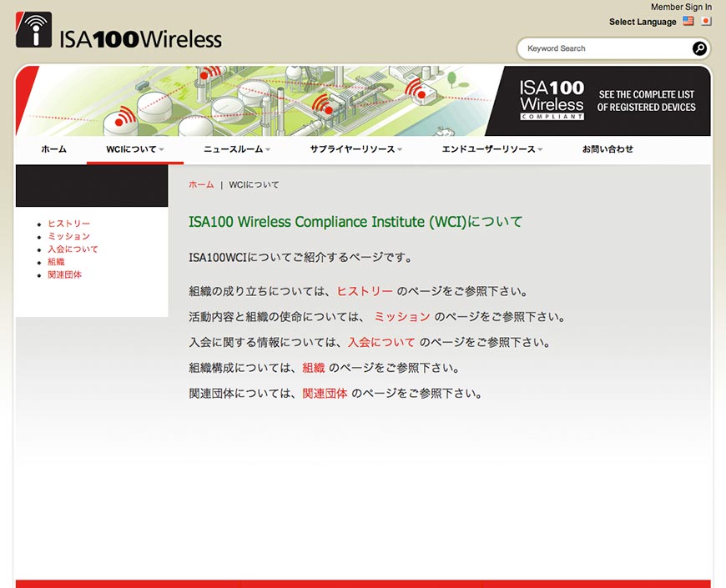
Task: Open sidebar 組織 link
Action: pyautogui.click(x=56, y=262)
